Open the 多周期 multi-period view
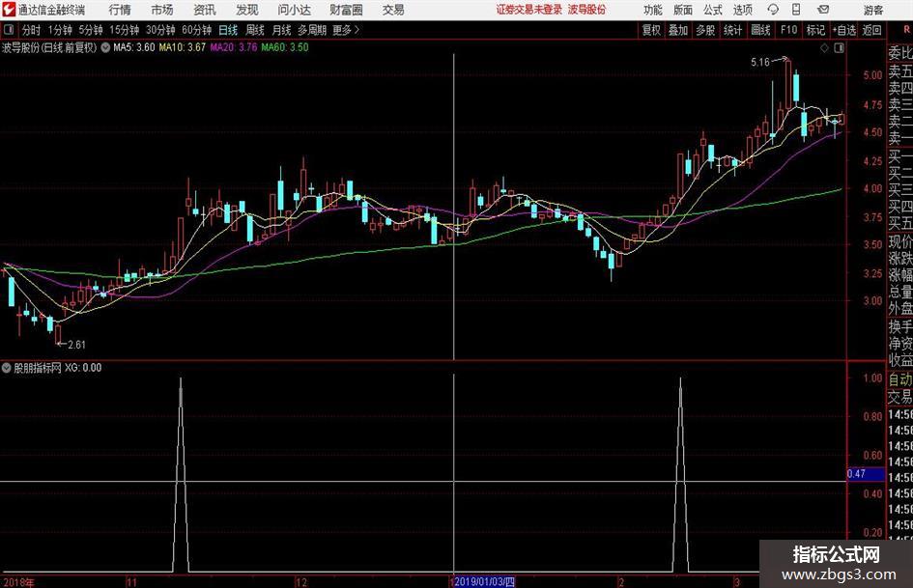The width and height of the screenshot is (913, 588). [x=312, y=30]
